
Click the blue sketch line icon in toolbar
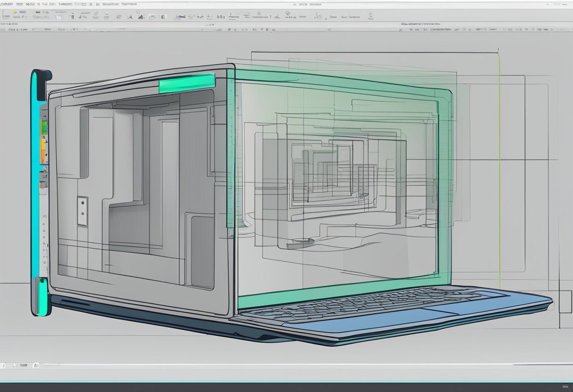(180, 16)
